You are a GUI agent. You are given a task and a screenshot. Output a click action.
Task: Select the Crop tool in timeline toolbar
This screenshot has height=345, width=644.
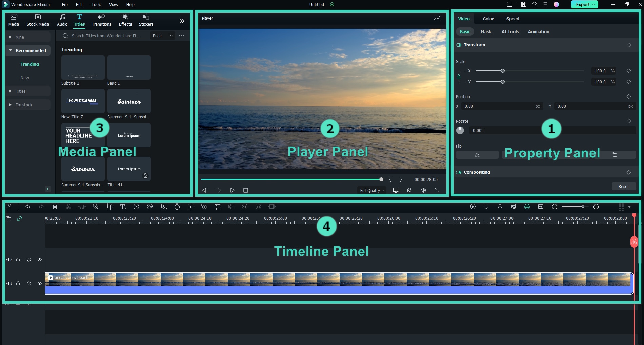pos(109,207)
